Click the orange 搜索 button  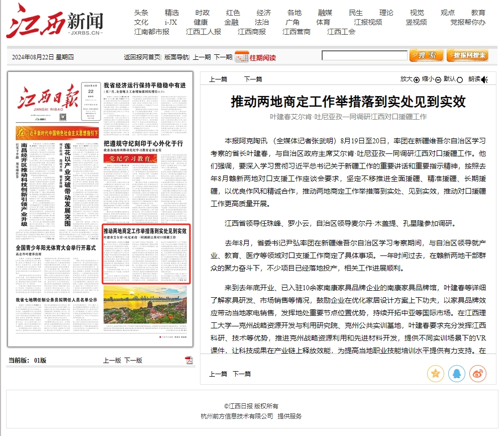click(x=426, y=55)
